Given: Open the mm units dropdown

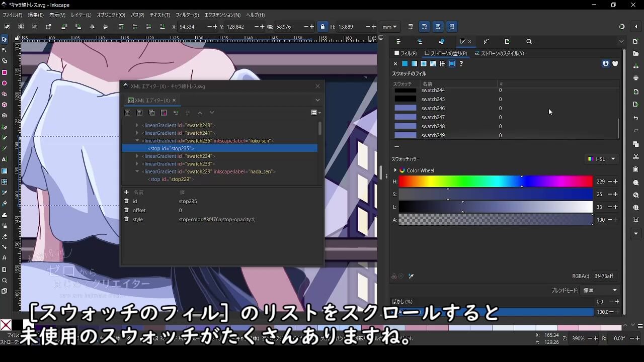Looking at the screenshot, I should (x=389, y=27).
